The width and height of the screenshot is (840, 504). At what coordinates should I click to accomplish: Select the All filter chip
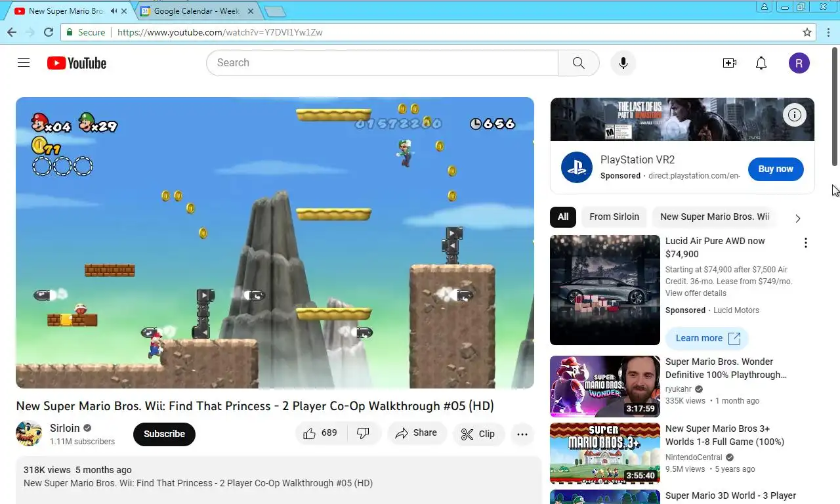(563, 217)
